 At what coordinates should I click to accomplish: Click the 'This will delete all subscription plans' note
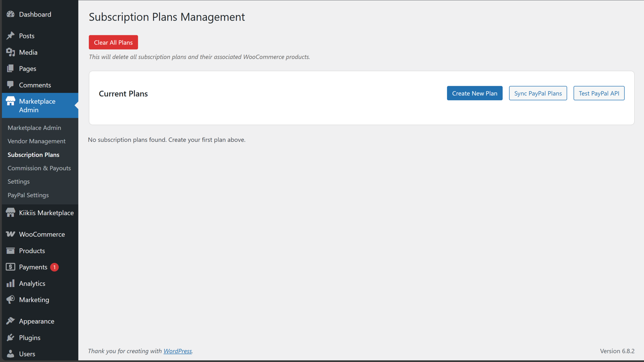coord(199,57)
